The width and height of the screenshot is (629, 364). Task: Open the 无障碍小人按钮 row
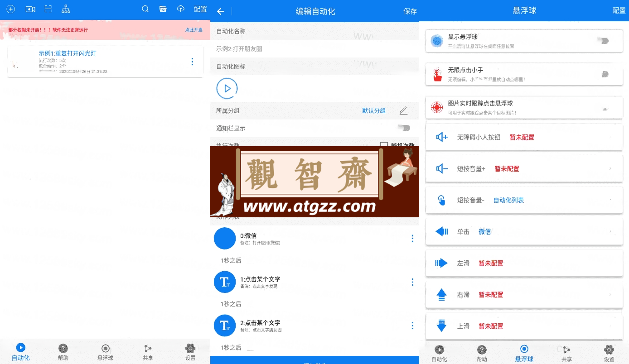point(524,137)
